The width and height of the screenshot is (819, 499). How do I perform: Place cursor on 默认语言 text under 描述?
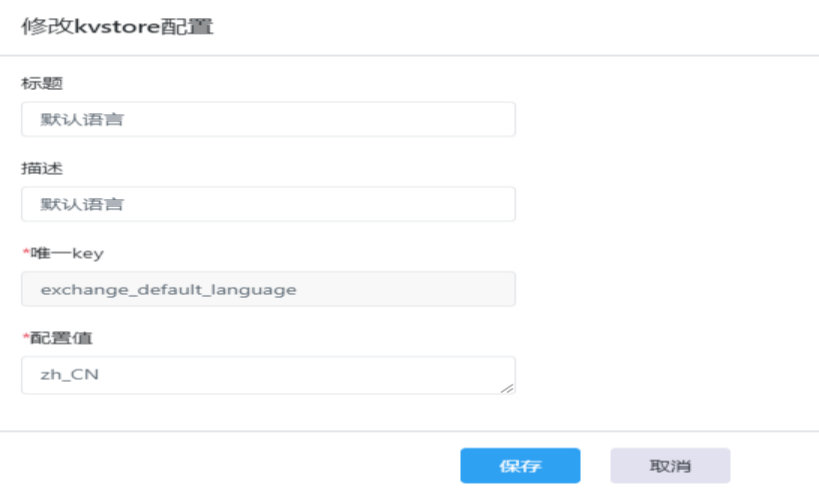82,204
